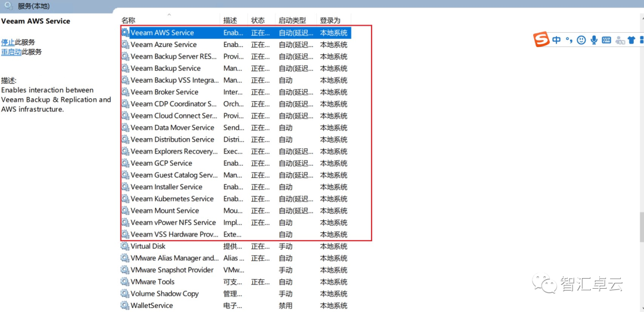644x312 pixels.
Task: Click gear icon beside Veeam Mount Service
Action: pos(125,211)
